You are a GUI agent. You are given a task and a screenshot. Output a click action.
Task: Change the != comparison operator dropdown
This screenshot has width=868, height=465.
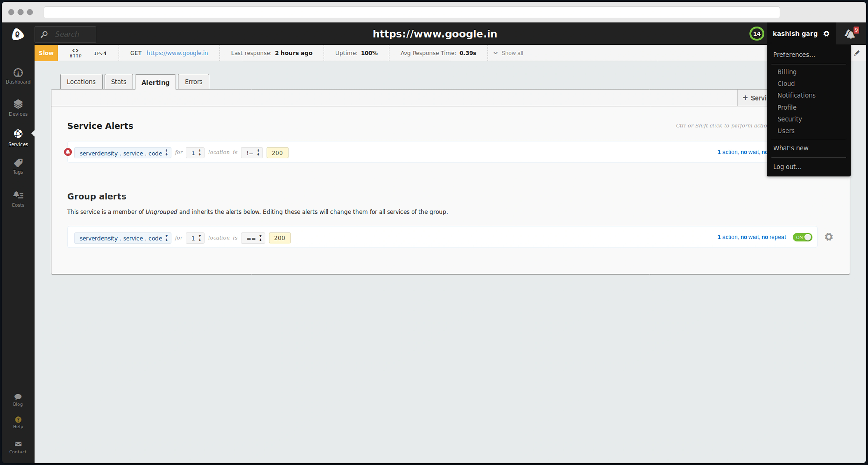[x=252, y=153]
